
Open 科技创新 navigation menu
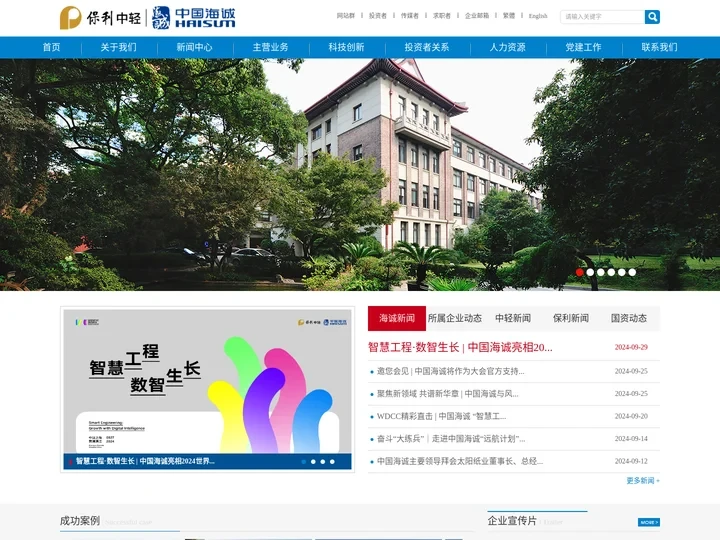point(346,47)
